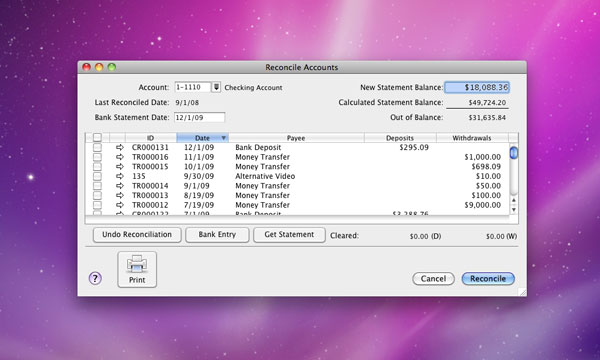
Task: Sort by the Deposits column header
Action: click(400, 138)
